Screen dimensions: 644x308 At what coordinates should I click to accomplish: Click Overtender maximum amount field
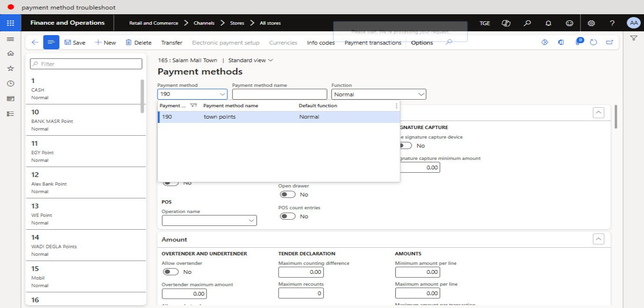pyautogui.click(x=184, y=293)
